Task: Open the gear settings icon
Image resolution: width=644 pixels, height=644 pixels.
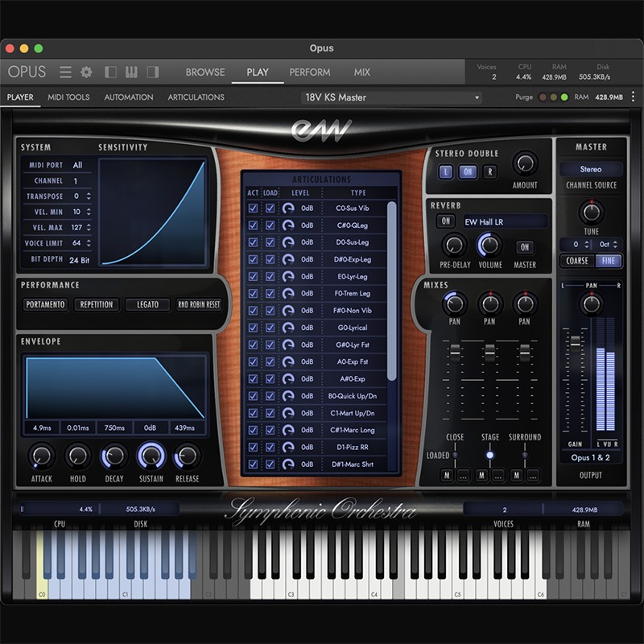Action: click(x=86, y=72)
